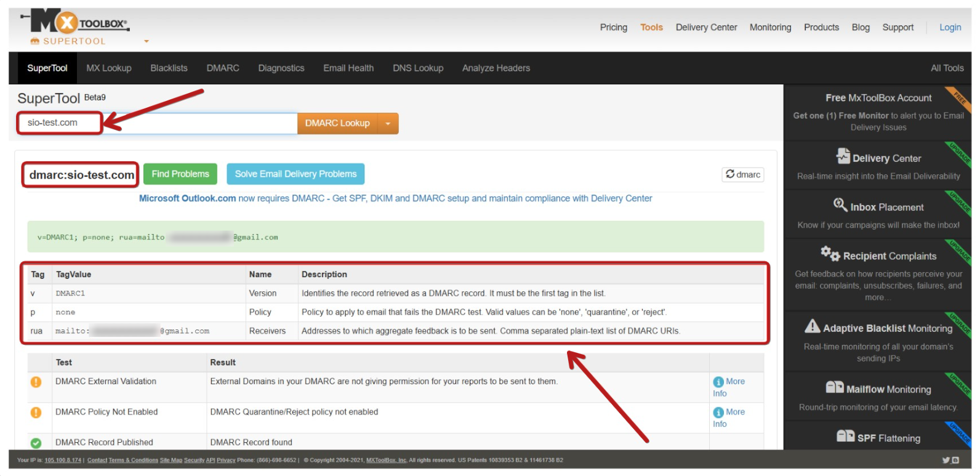Click the Inbox Placement magnifier icon
Viewport: 980px width, 476px height.
pos(840,204)
